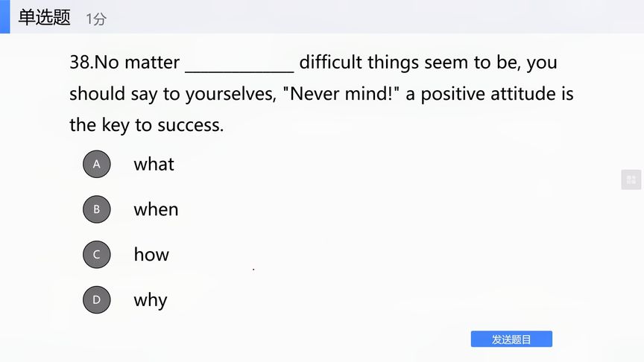Select option B radio circle
Image resolution: width=644 pixels, height=362 pixels.
[96, 209]
